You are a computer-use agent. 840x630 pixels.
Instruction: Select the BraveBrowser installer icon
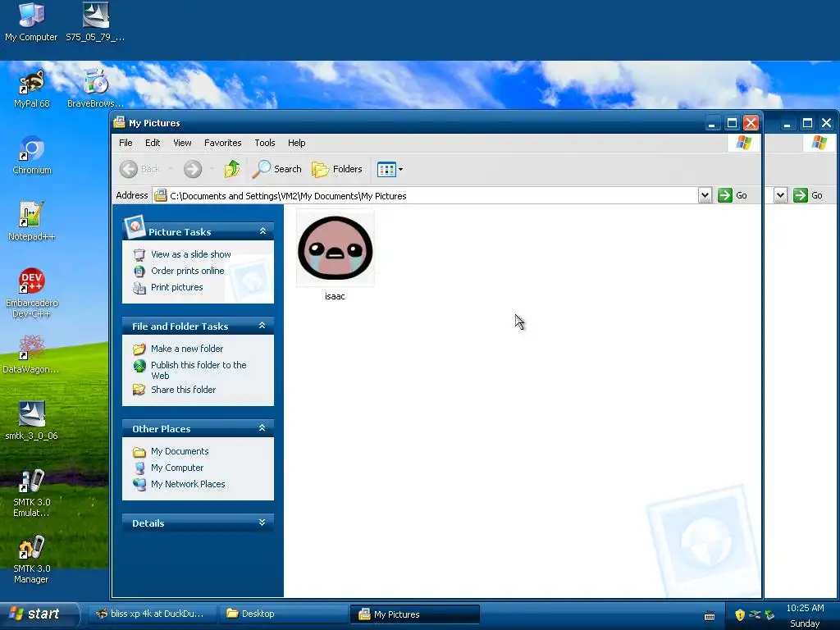pyautogui.click(x=95, y=89)
